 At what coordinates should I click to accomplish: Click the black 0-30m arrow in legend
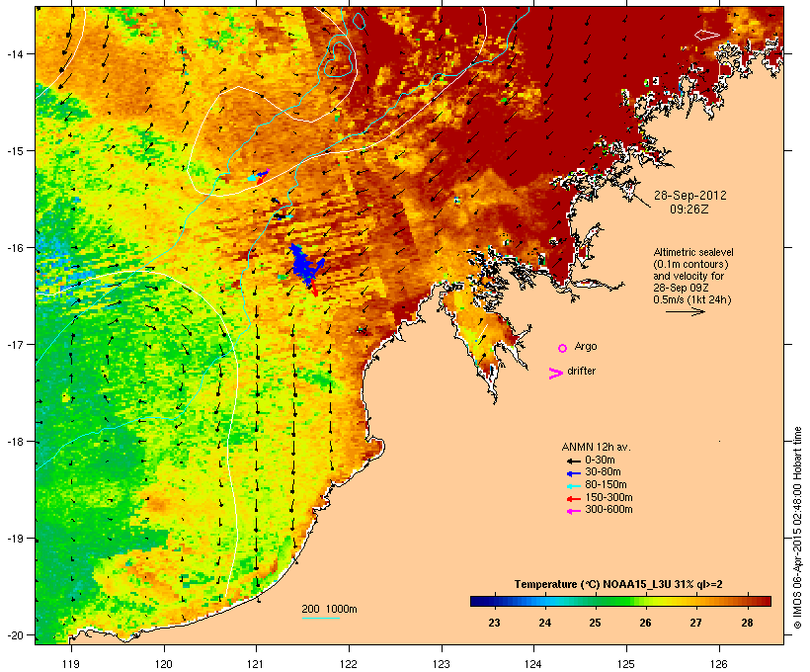pyautogui.click(x=574, y=461)
